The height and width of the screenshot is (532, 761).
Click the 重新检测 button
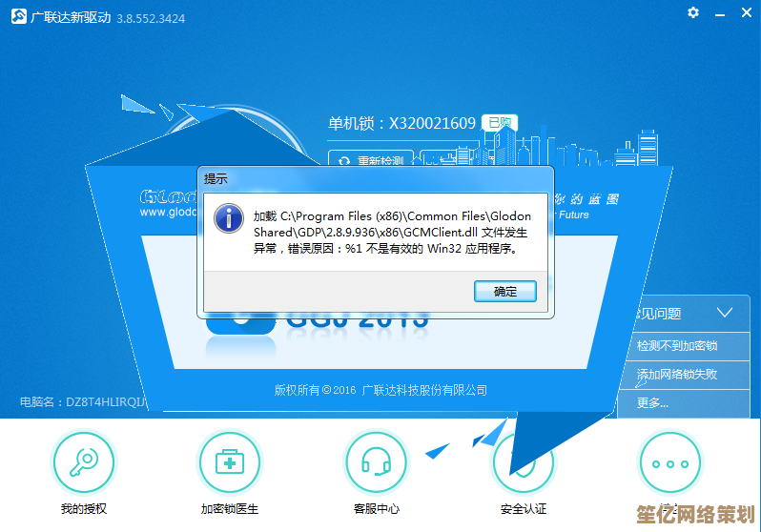pyautogui.click(x=371, y=161)
